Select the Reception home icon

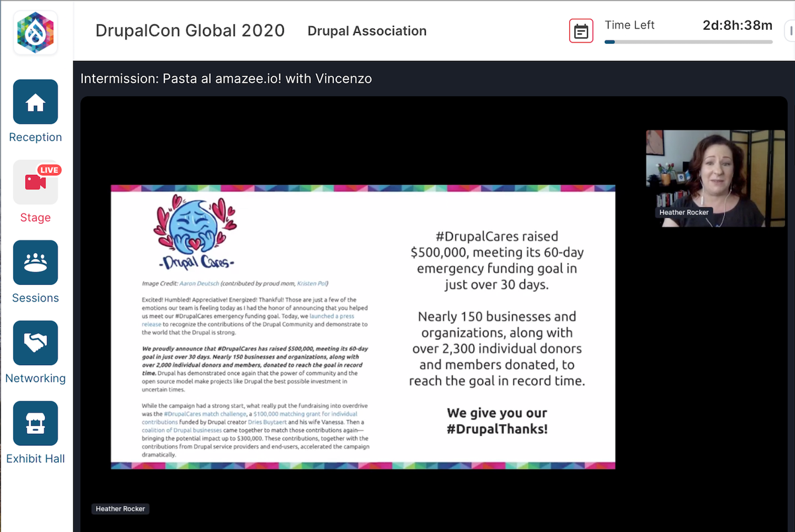35,101
